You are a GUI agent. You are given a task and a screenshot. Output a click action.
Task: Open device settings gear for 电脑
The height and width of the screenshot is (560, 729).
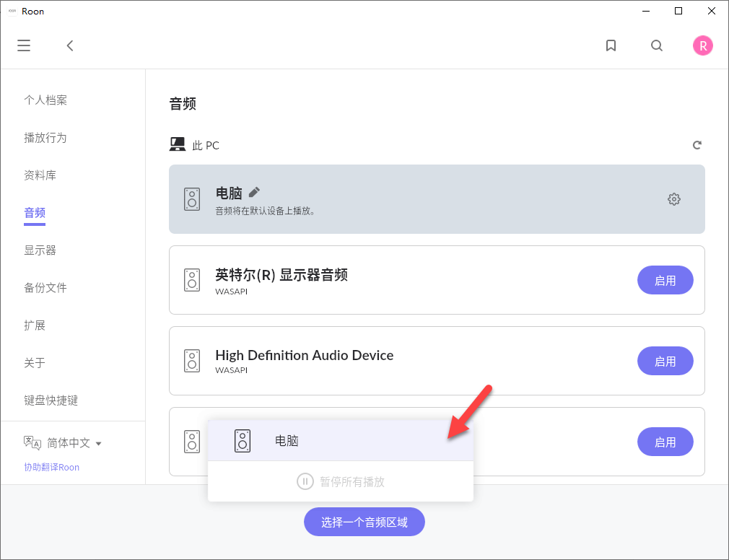click(673, 199)
